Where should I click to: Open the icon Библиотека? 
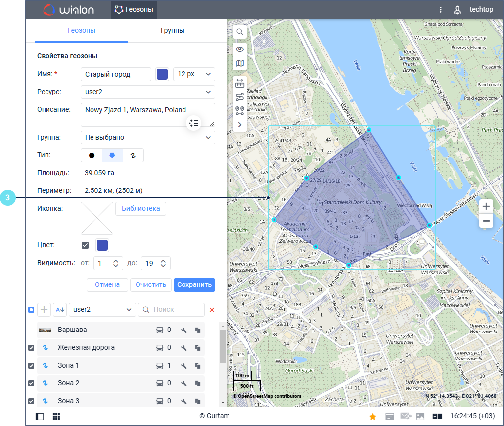point(140,209)
